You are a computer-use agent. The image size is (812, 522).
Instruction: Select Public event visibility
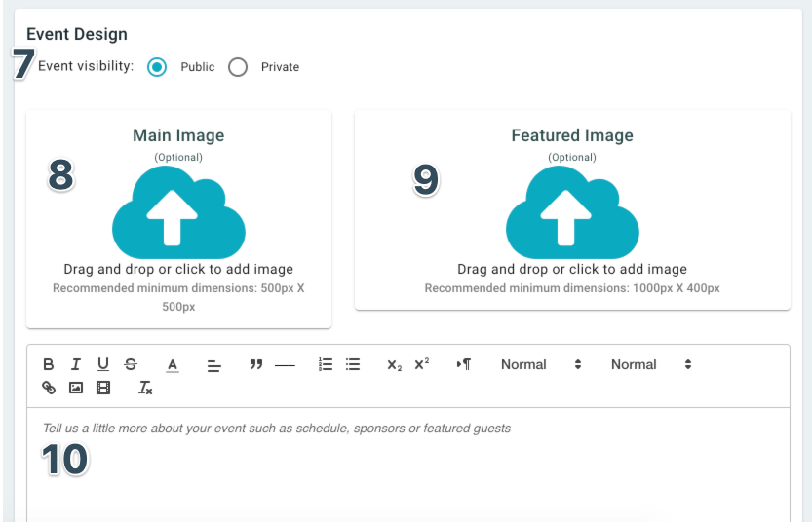(156, 67)
